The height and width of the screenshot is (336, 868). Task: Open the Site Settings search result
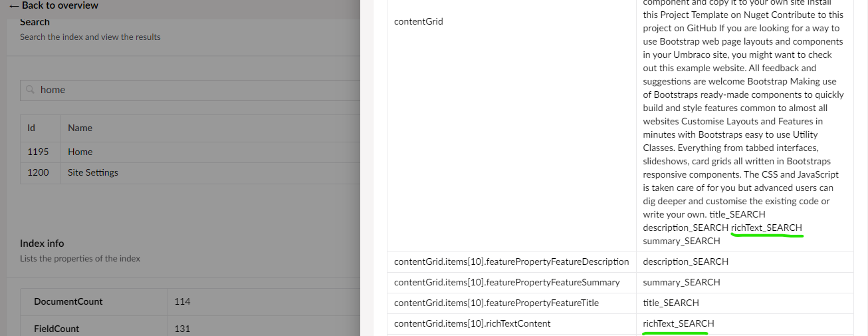(93, 172)
